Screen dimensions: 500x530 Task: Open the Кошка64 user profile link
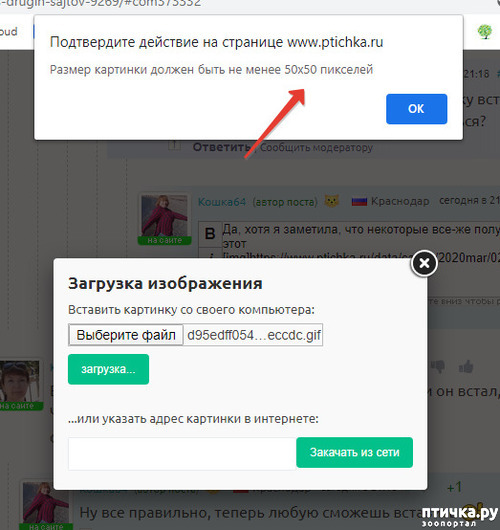222,202
